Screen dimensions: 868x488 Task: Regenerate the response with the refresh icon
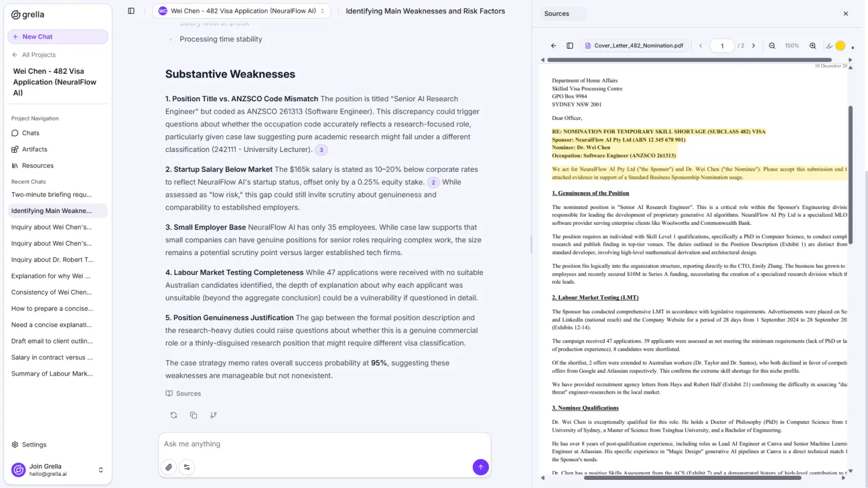click(173, 415)
